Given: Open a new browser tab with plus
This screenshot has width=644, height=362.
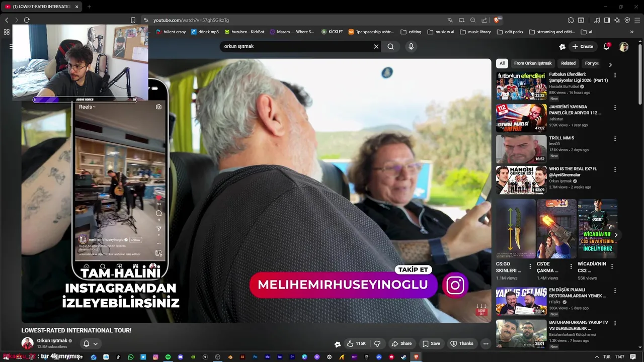Looking at the screenshot, I should (89, 7).
